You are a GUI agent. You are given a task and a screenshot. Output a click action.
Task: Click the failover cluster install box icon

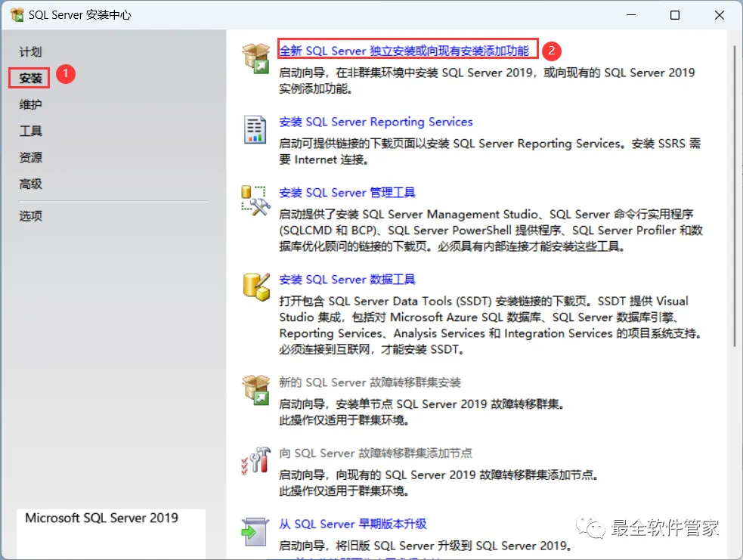tap(256, 390)
